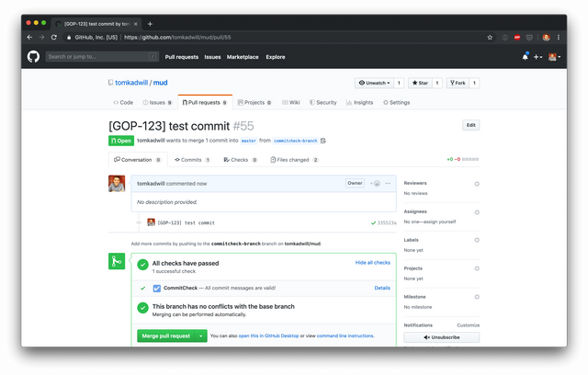
Task: Open Explore in top navigation
Action: coord(276,57)
